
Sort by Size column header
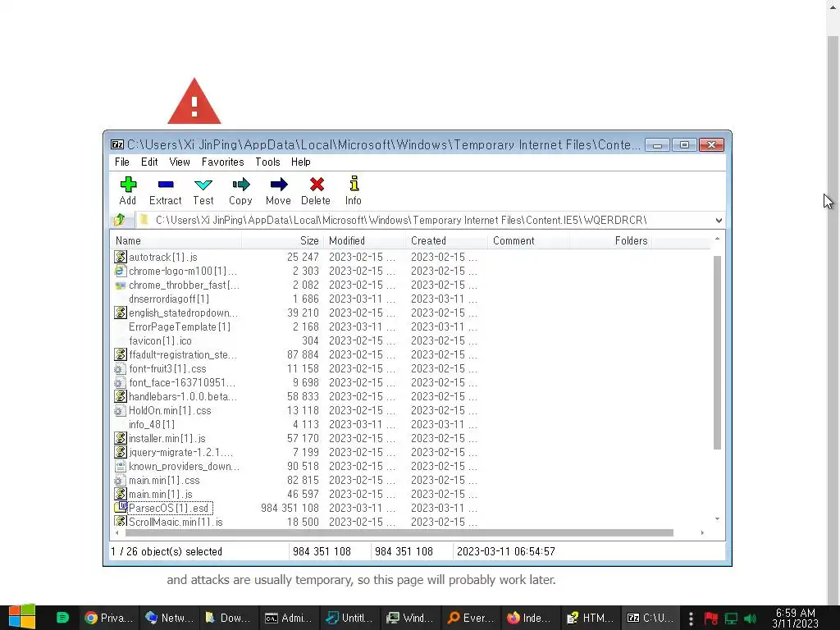click(282, 241)
